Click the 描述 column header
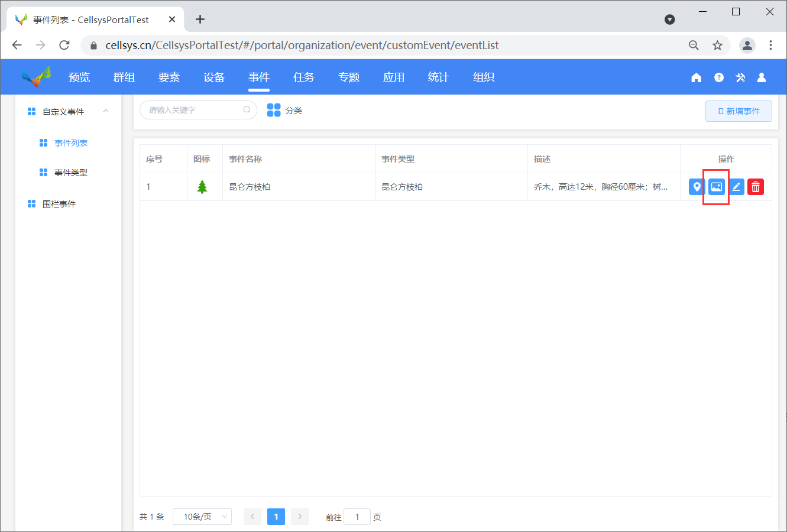 click(542, 159)
